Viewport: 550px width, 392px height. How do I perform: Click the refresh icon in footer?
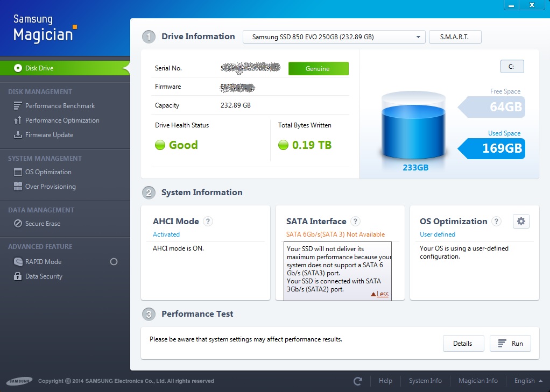[358, 381]
